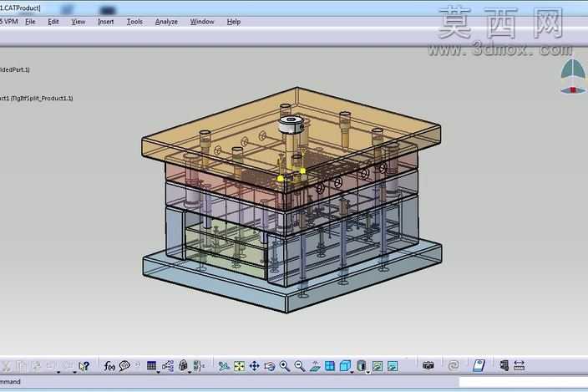Select the TlgBfSplit_Product1.1 tree node

(x=37, y=99)
